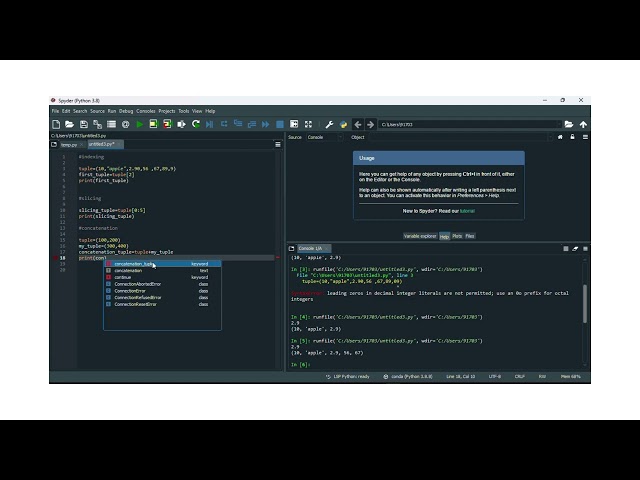Expand the working directory path dropdown

pos(559,124)
